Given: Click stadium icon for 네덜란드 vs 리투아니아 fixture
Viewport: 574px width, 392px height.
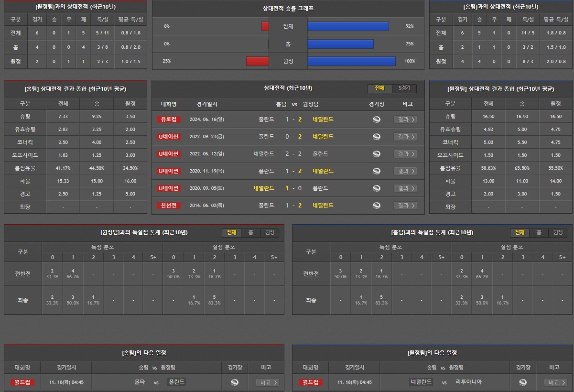Looking at the screenshot, I should click(523, 382).
